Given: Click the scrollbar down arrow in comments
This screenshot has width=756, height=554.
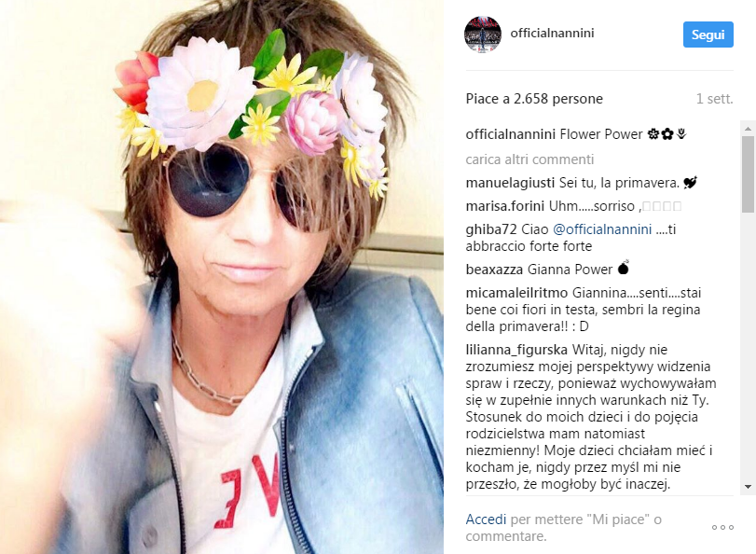Looking at the screenshot, I should [x=748, y=487].
